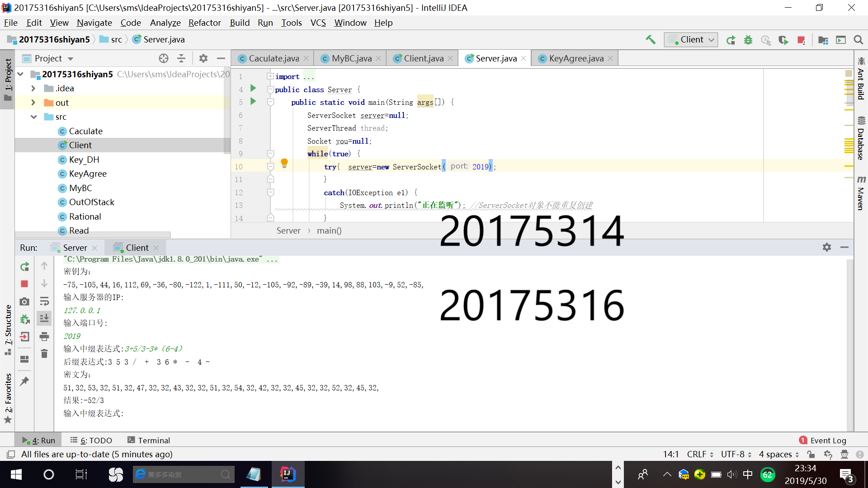The width and height of the screenshot is (868, 488).
Task: Open the Refactor menu
Action: tap(204, 23)
